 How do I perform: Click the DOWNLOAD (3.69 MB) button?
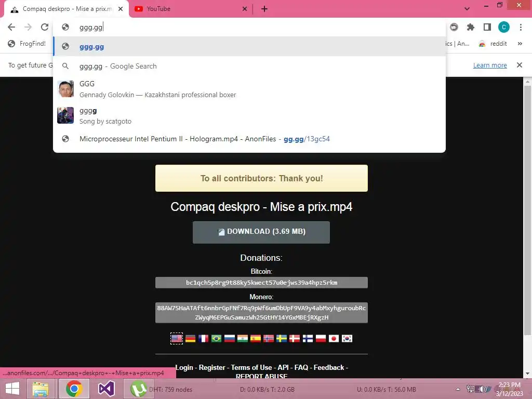(x=261, y=232)
